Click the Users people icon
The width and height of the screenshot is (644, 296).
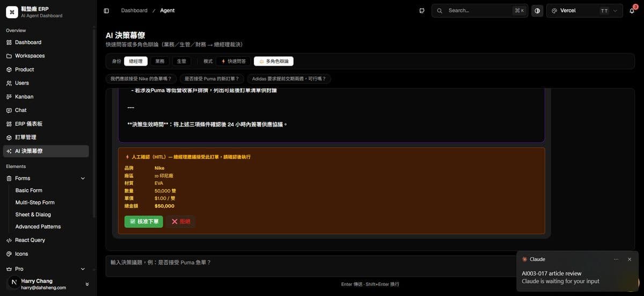click(x=9, y=83)
